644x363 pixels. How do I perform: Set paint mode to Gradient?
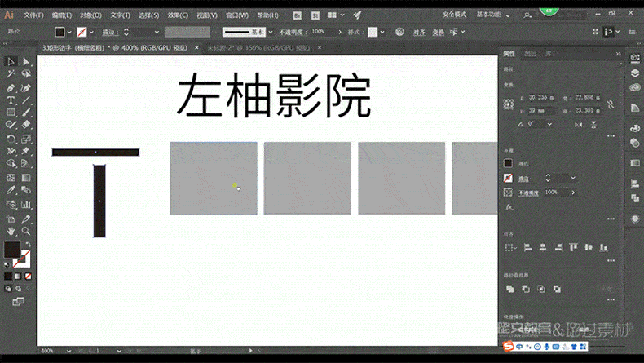(x=18, y=277)
